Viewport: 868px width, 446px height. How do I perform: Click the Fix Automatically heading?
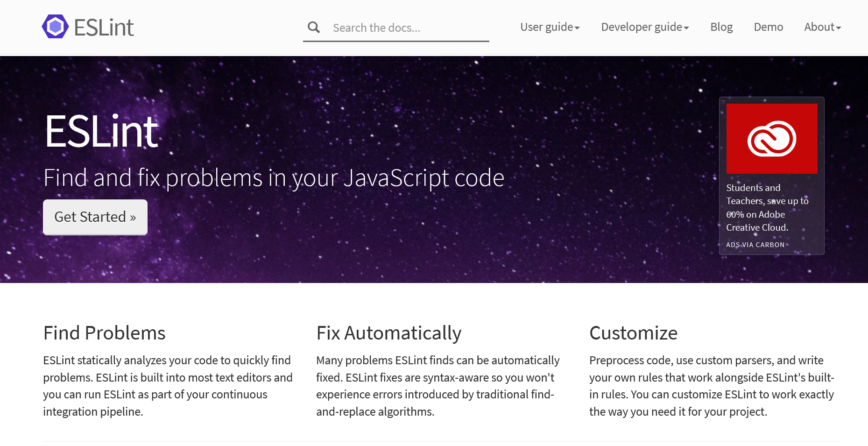388,333
